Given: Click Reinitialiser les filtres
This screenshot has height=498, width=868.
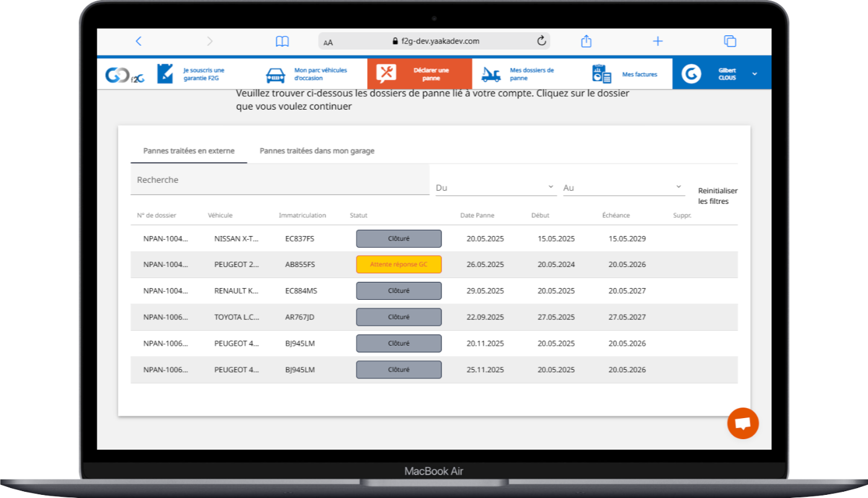Looking at the screenshot, I should click(x=717, y=196).
